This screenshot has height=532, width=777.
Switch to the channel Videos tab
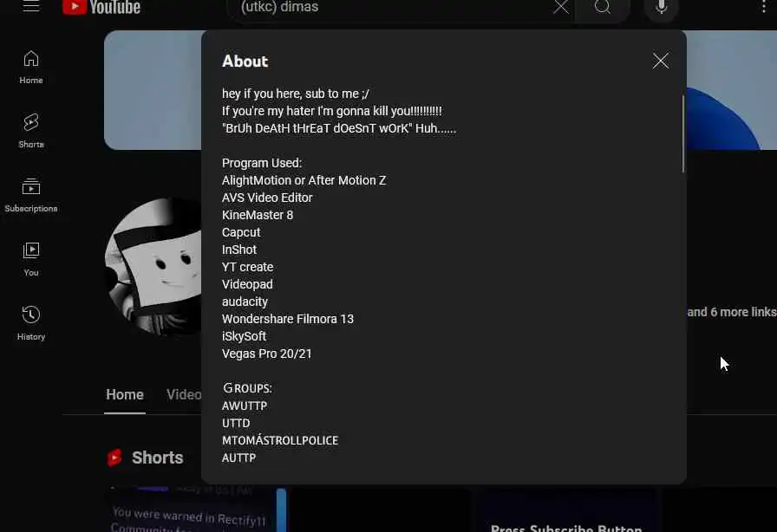[184, 395]
